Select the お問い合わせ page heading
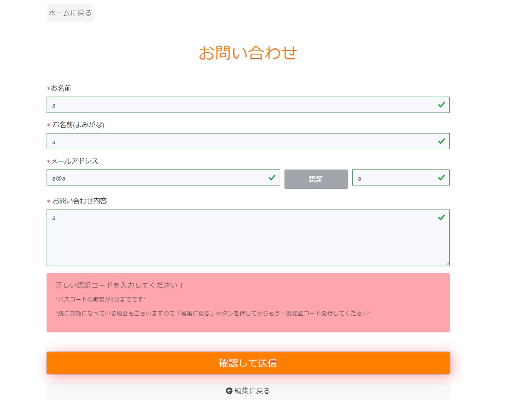The height and width of the screenshot is (420, 526). coord(248,53)
